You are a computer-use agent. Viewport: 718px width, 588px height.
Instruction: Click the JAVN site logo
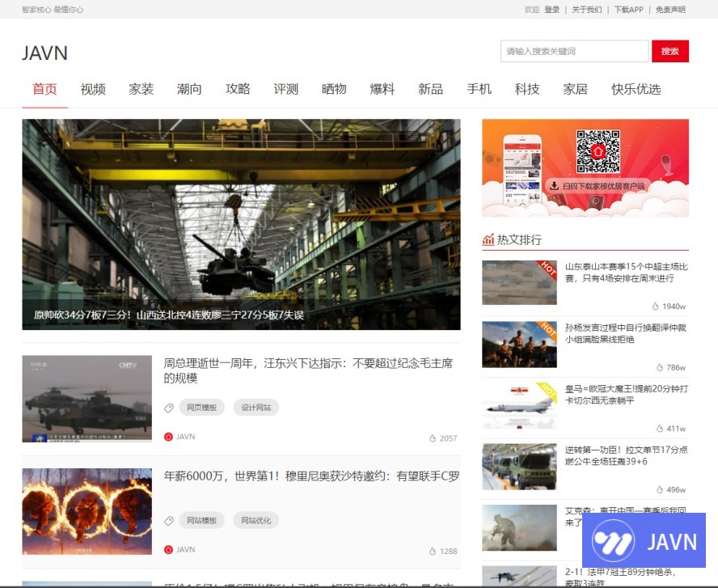[x=45, y=53]
